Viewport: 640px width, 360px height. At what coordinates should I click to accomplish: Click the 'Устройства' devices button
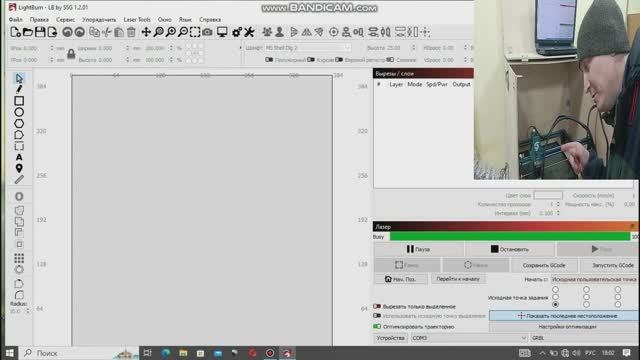coord(390,338)
